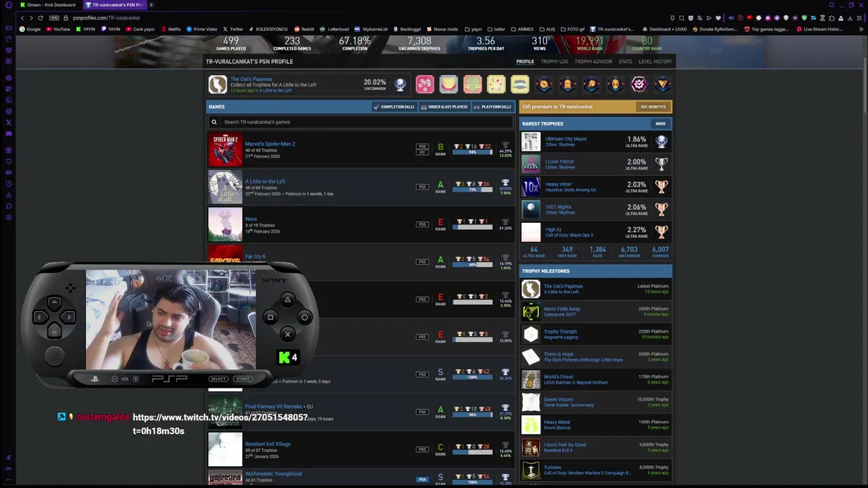Switch to the Trophy Advisor tab

pyautogui.click(x=593, y=62)
